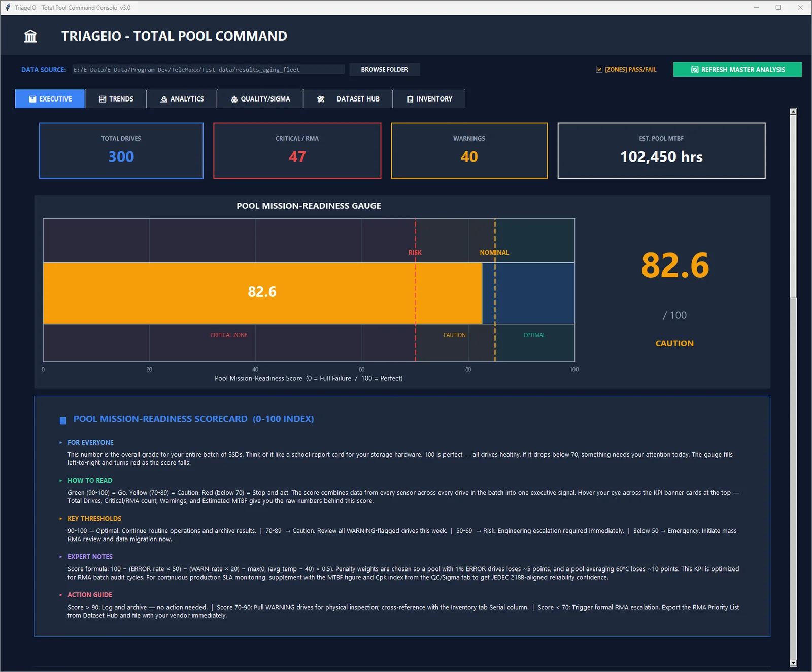Open the Trends tab

(x=116, y=99)
